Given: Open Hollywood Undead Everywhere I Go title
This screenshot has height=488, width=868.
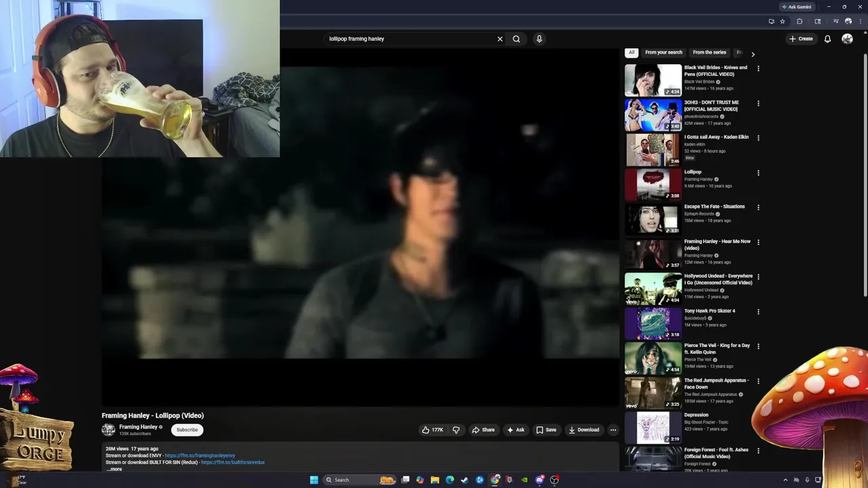Looking at the screenshot, I should [x=718, y=279].
